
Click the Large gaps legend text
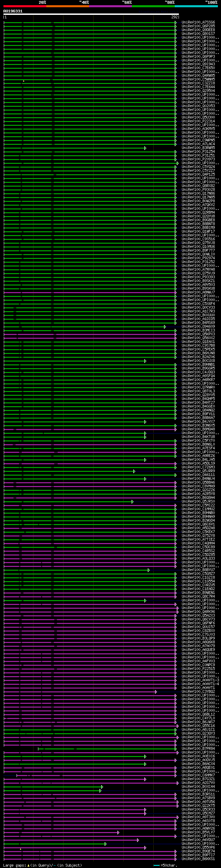point(43,865)
